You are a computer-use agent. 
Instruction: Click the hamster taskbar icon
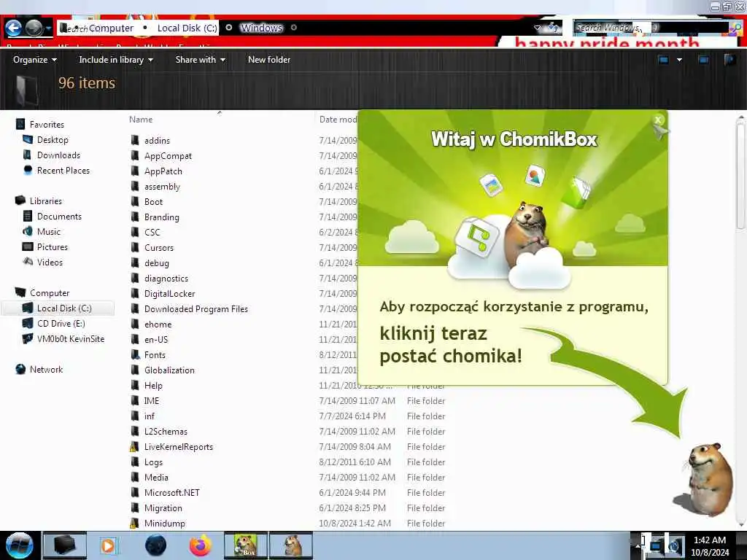coord(291,545)
